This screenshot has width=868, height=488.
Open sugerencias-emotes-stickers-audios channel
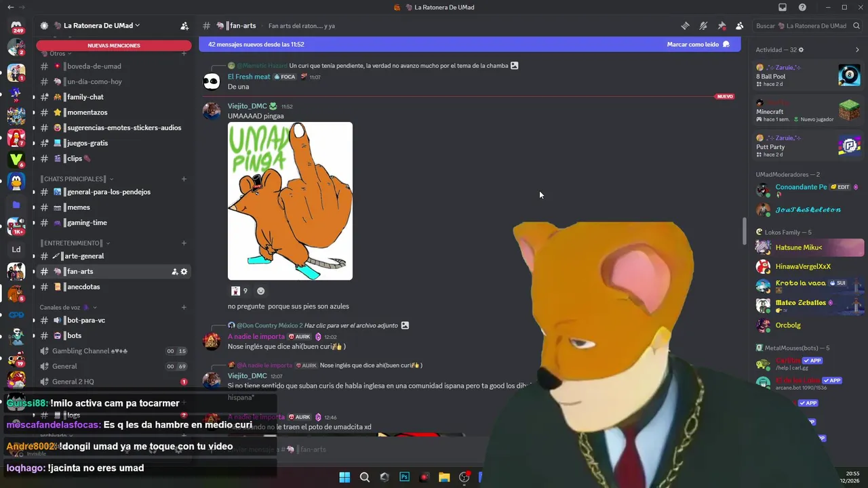click(114, 127)
